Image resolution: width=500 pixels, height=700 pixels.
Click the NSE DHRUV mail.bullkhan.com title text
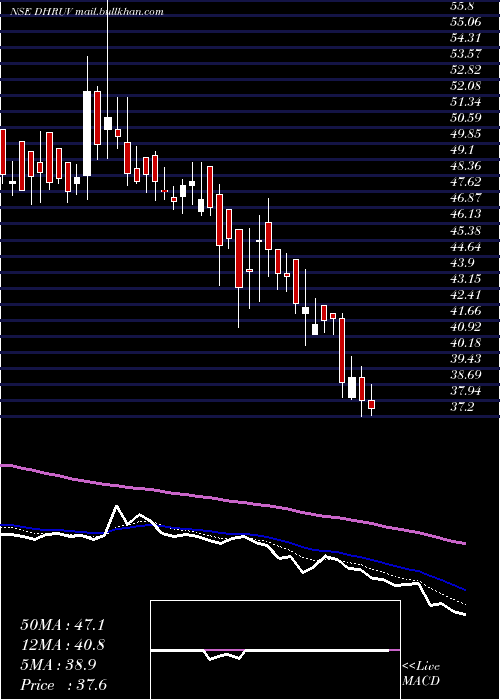tap(87, 11)
